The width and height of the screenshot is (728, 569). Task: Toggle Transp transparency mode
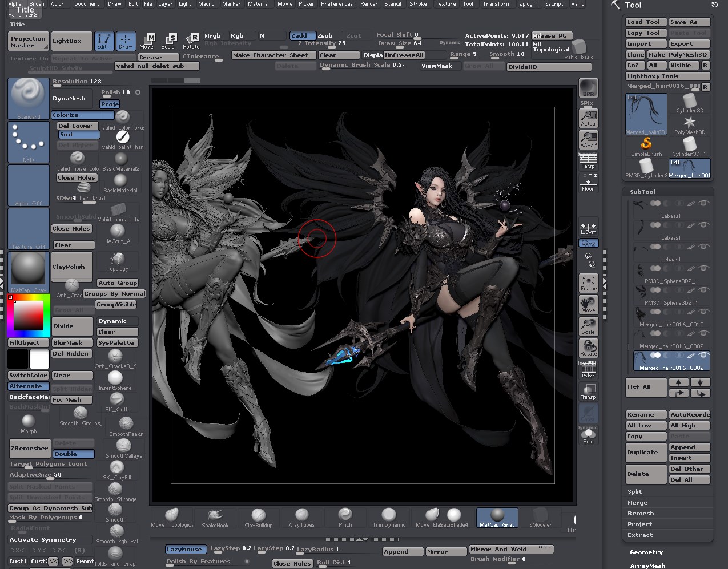click(x=589, y=392)
